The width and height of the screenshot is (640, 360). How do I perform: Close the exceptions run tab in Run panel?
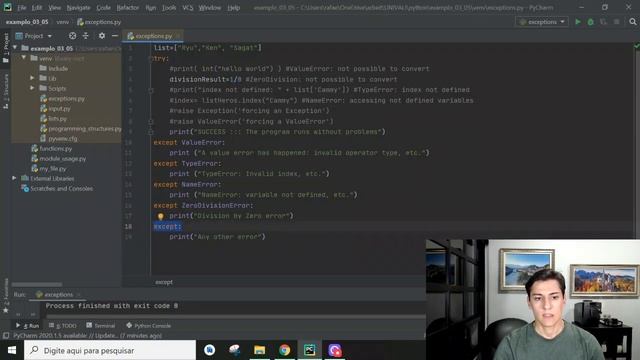point(78,295)
